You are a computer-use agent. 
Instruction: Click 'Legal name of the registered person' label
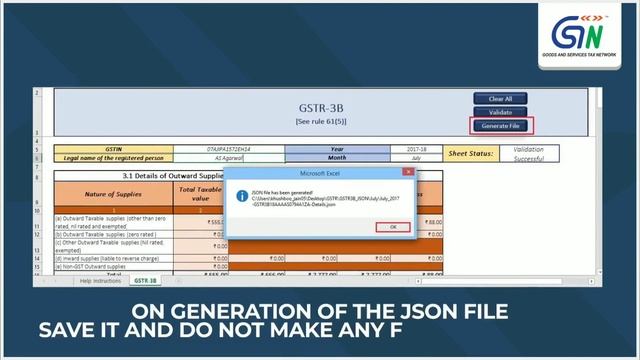point(113,158)
